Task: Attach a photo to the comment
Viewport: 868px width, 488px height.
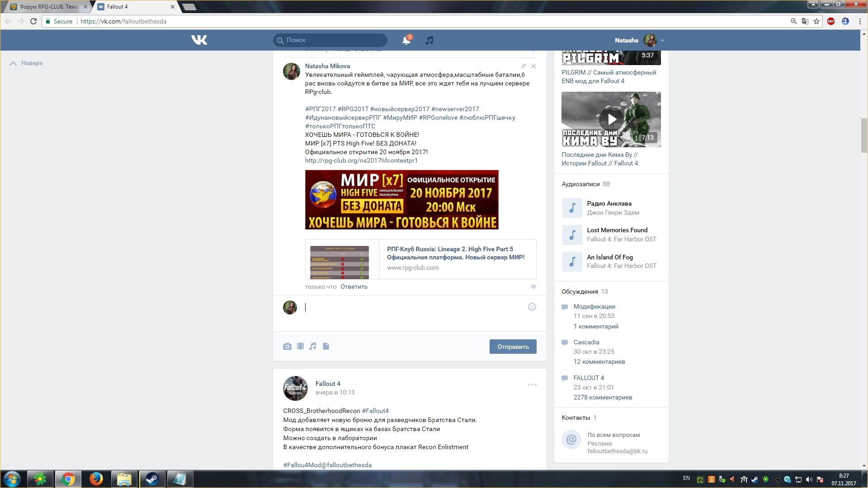Action: pos(287,347)
